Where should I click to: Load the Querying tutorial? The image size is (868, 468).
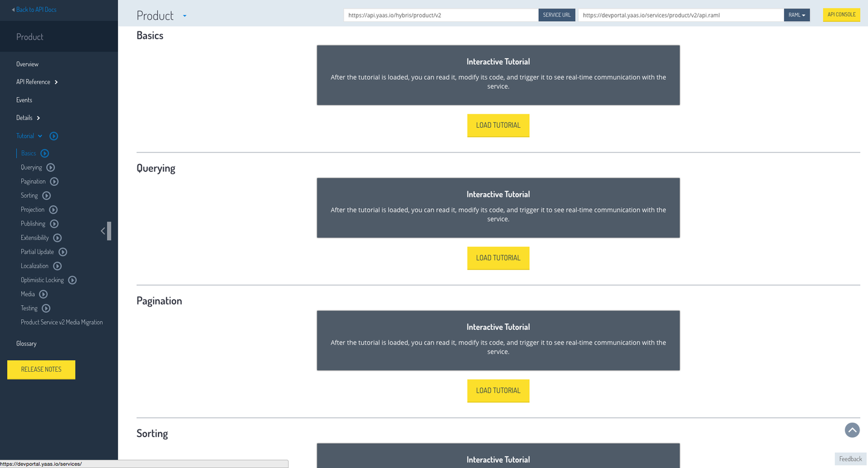tap(498, 258)
